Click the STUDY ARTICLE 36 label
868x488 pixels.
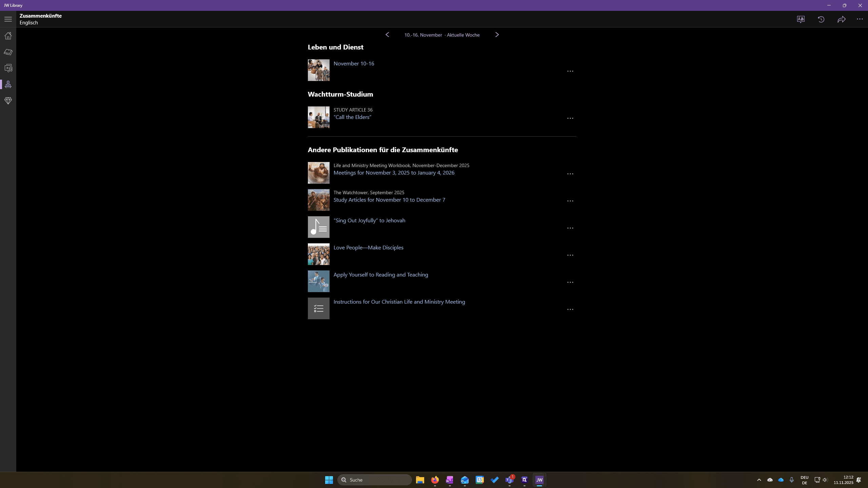coord(353,110)
